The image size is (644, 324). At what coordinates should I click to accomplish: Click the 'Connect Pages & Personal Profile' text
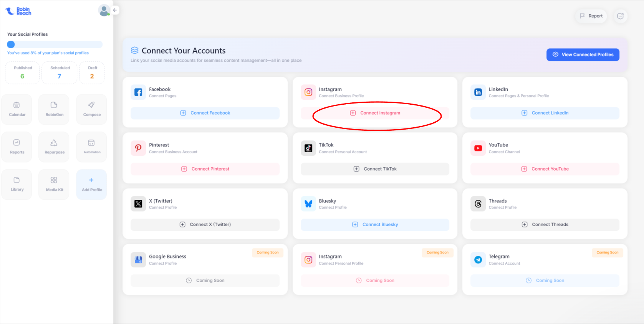pos(519,96)
